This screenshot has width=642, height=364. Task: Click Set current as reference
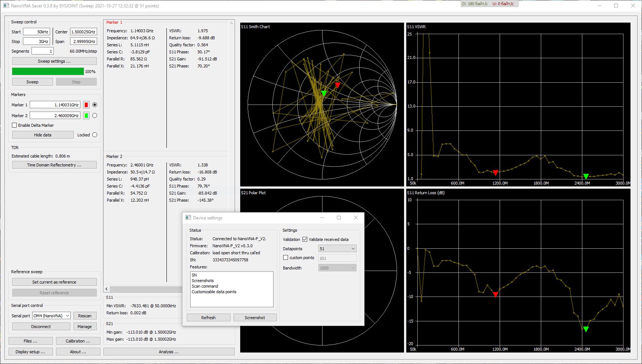[x=54, y=282]
